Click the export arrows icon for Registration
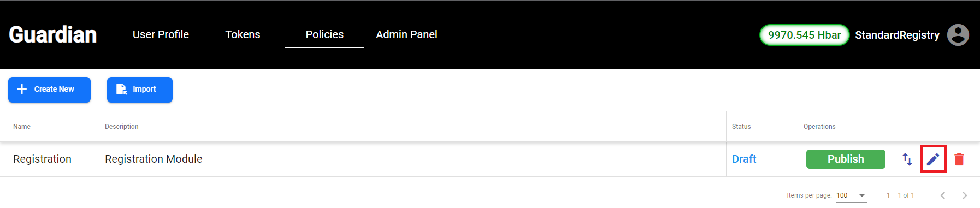 [907, 159]
